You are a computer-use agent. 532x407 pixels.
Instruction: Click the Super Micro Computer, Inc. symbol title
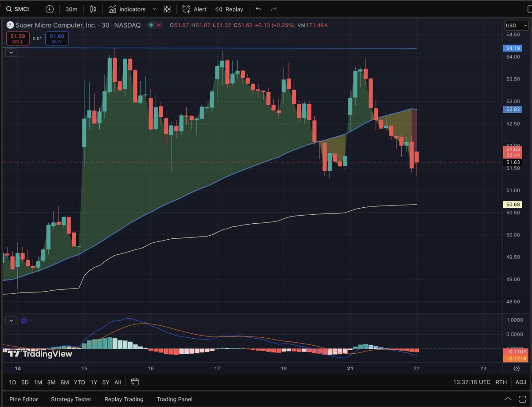coord(56,25)
